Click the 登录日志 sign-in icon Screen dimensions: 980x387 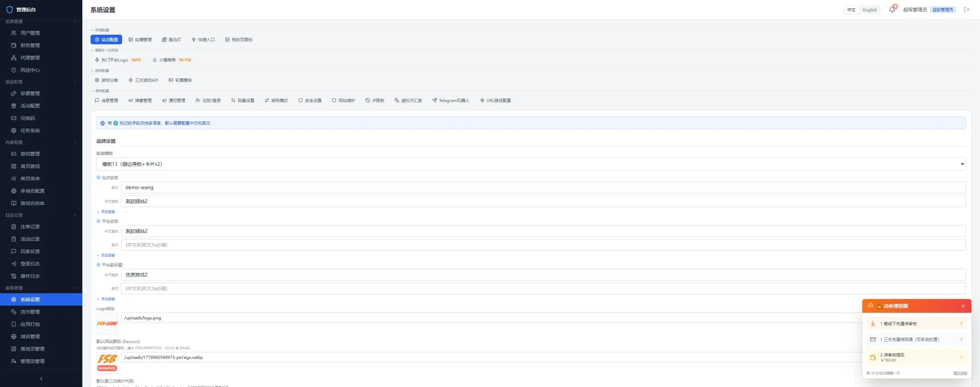(13, 264)
